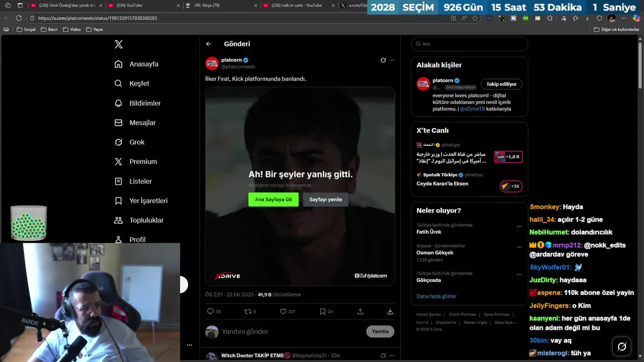Open Basın bookmarks folder
This screenshot has width=644, height=362.
49,30
